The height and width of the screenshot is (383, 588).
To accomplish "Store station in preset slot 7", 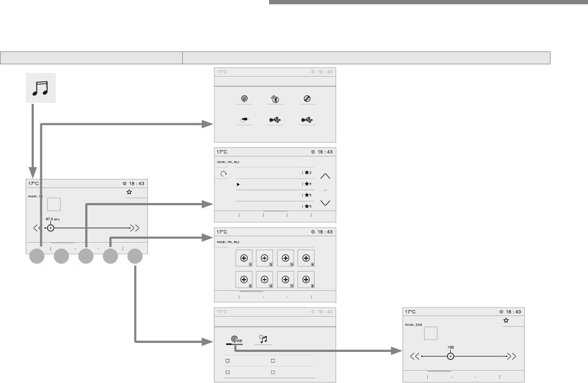I will [x=285, y=280].
